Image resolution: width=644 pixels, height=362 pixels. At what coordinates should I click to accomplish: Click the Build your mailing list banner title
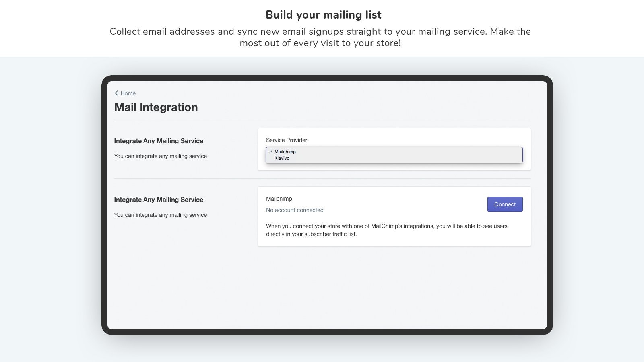[323, 14]
